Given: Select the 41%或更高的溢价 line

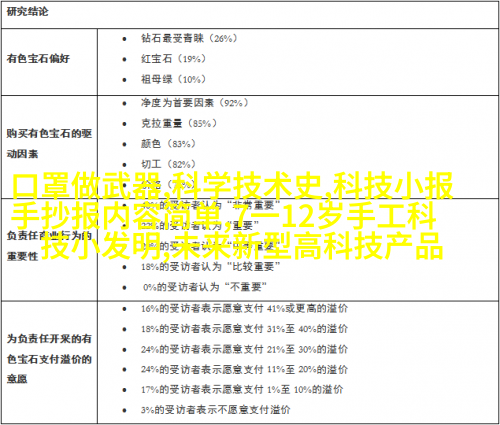Looking at the screenshot, I should coord(244,309).
